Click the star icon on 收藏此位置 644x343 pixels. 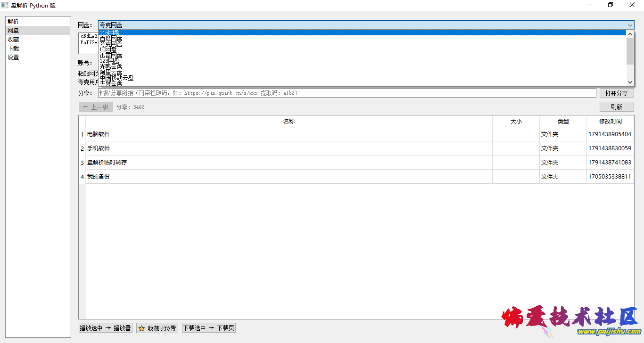pyautogui.click(x=141, y=328)
